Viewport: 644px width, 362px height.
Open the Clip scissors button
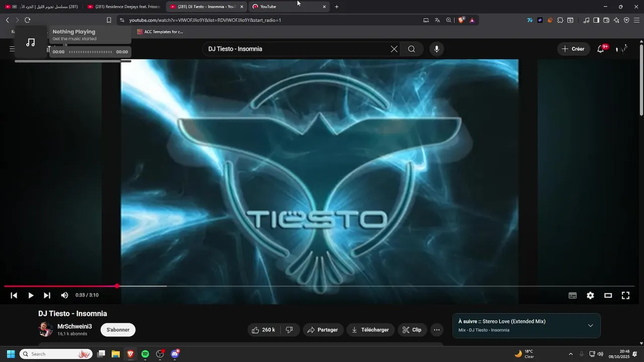point(412,330)
